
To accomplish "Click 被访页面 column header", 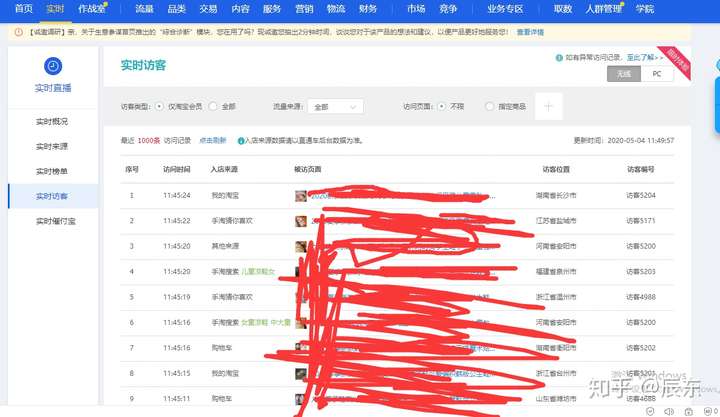I will pyautogui.click(x=308, y=169).
